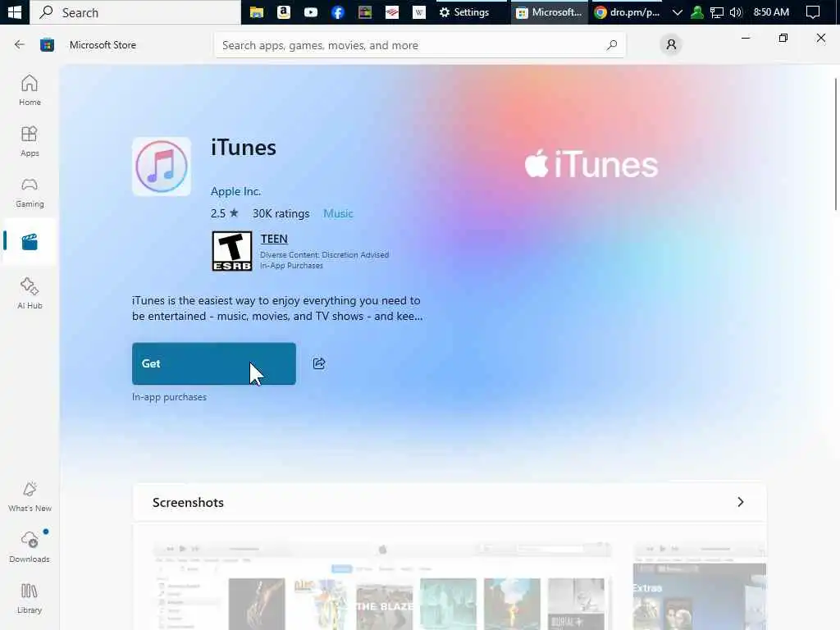Click the Screenshots heading
This screenshot has height=630, width=840.
click(188, 503)
